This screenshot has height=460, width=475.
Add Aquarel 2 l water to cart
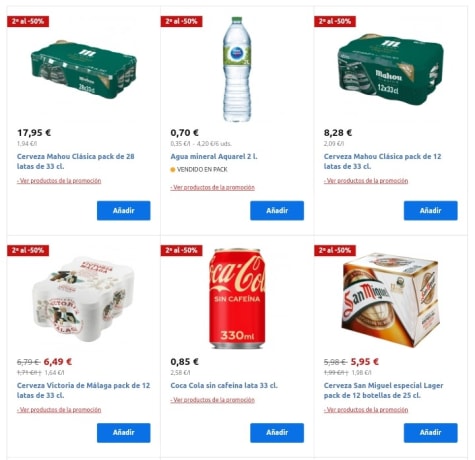[x=277, y=210]
